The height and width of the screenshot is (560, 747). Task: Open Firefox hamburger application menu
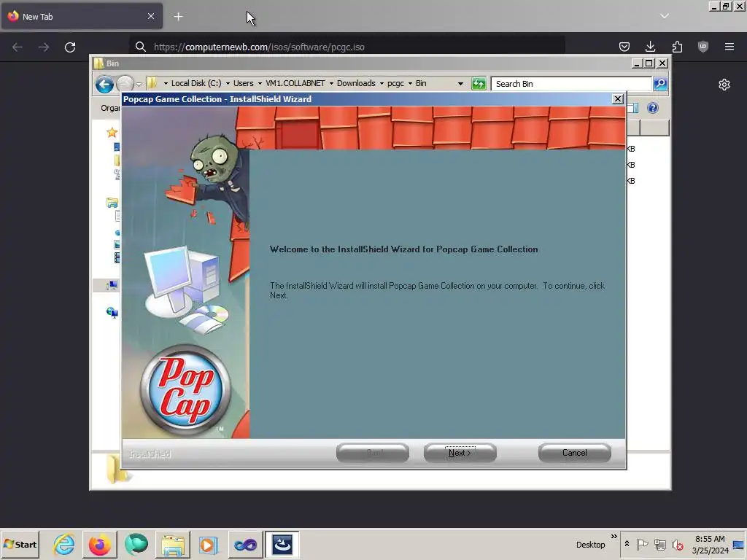tap(729, 47)
